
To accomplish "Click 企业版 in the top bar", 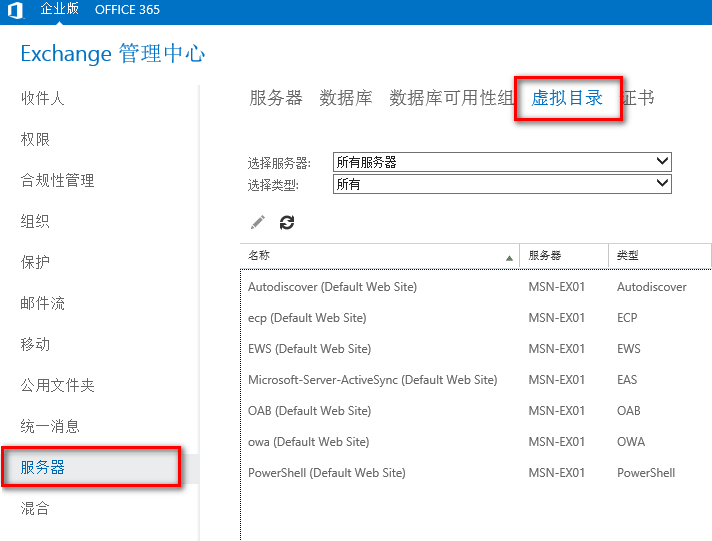I will tap(59, 9).
